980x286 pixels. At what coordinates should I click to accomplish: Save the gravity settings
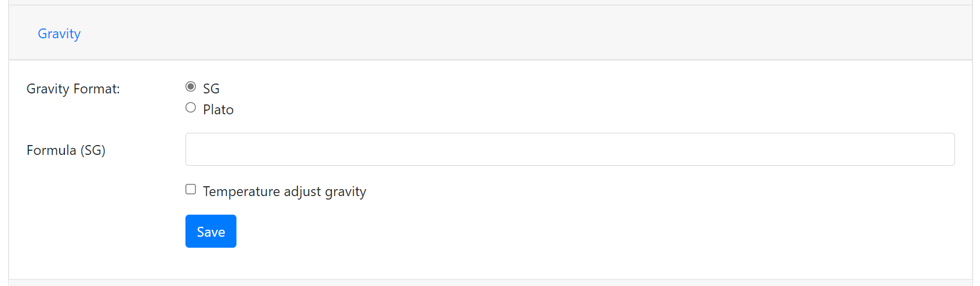coord(211,231)
